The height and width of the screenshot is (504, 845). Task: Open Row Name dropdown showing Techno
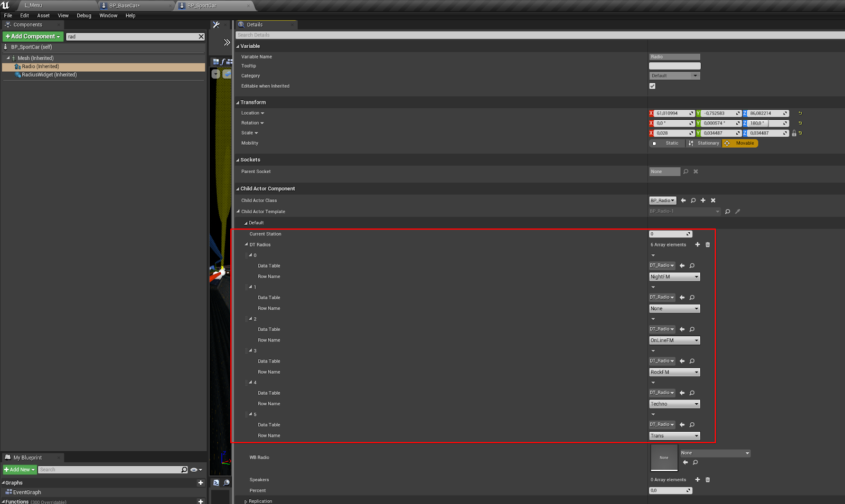click(674, 404)
